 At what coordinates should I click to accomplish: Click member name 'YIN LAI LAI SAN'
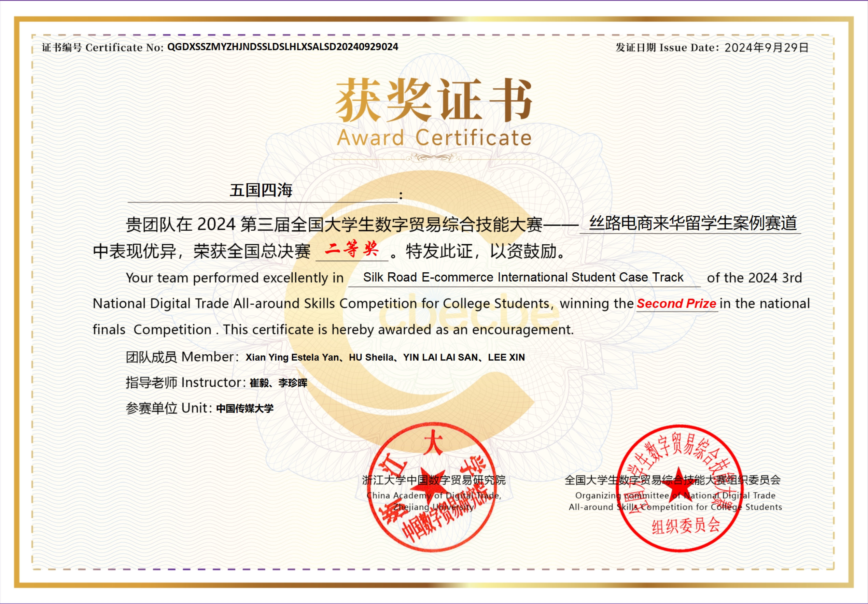coord(440,357)
